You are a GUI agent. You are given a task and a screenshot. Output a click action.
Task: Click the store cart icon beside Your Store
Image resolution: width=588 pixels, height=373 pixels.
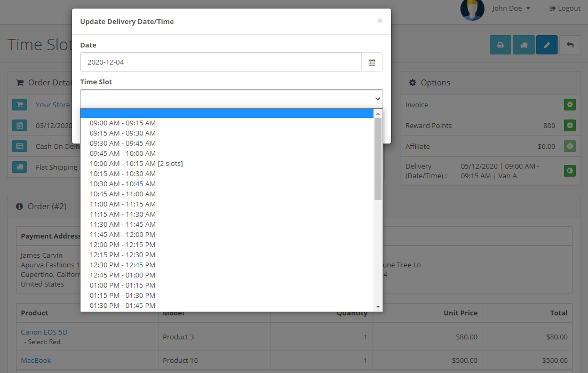20,105
